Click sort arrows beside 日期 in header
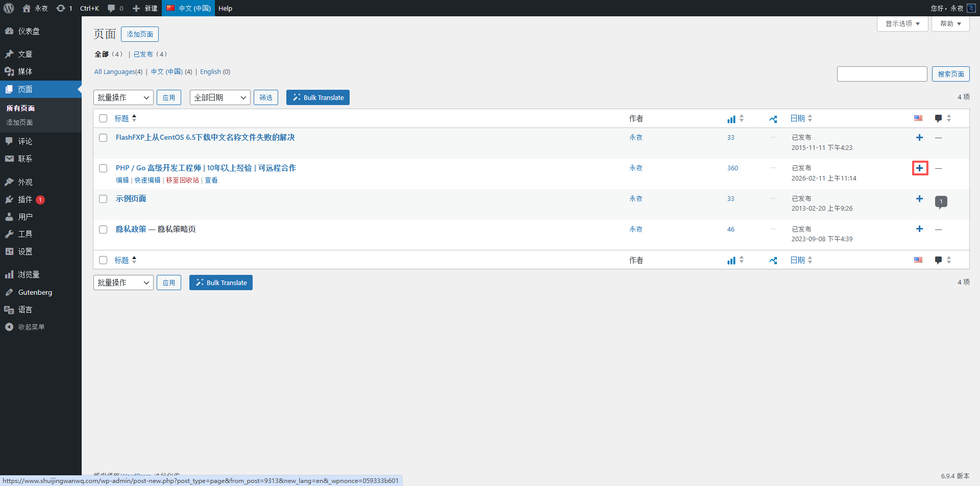980x486 pixels. (x=810, y=118)
